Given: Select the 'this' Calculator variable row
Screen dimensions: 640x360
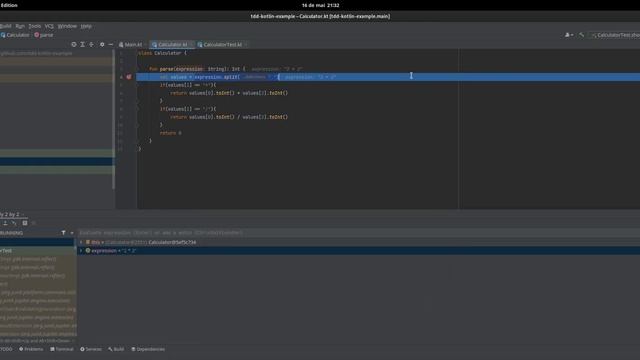Looking at the screenshot, I should 358,242.
